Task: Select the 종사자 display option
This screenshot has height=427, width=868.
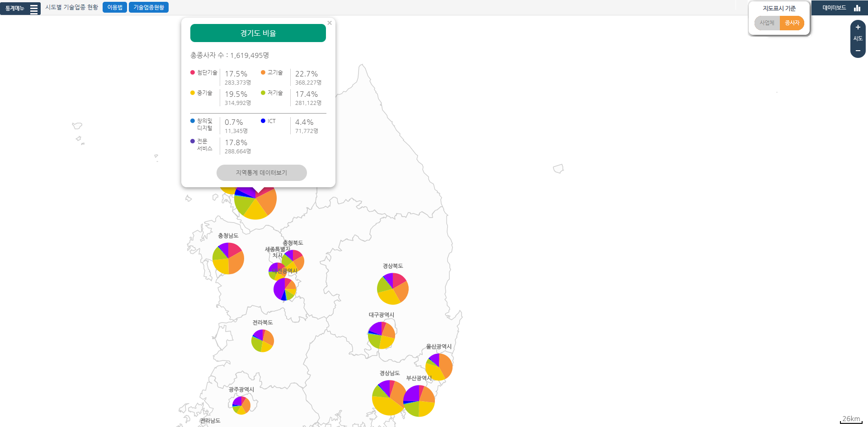Action: pyautogui.click(x=792, y=23)
